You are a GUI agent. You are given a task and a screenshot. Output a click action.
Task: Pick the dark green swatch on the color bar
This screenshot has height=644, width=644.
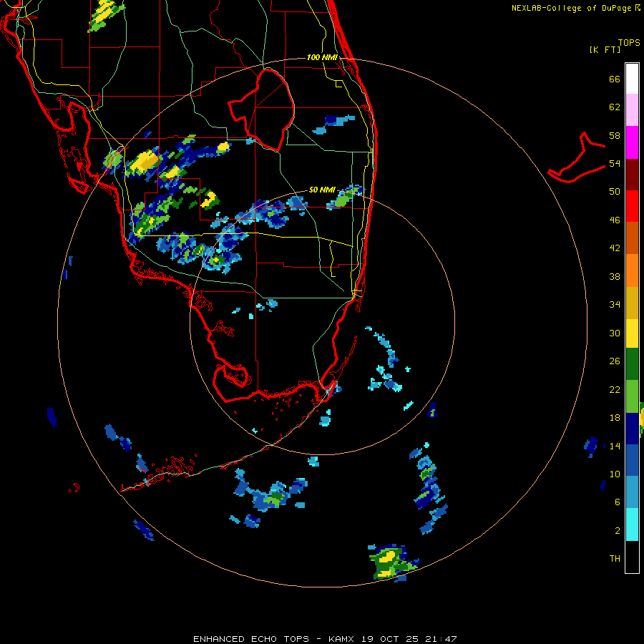[x=632, y=364]
